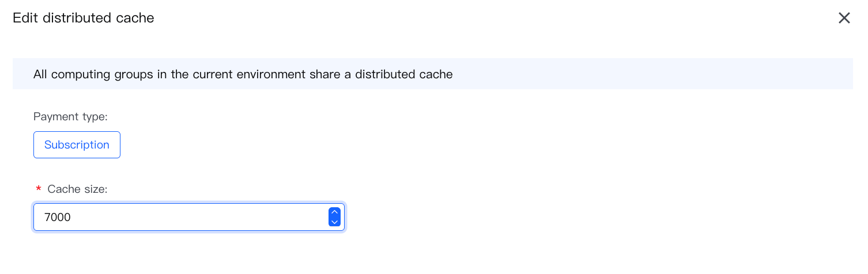Click the word "size:" above the input
Screen dimensions: 868x274
pyautogui.click(x=95, y=189)
